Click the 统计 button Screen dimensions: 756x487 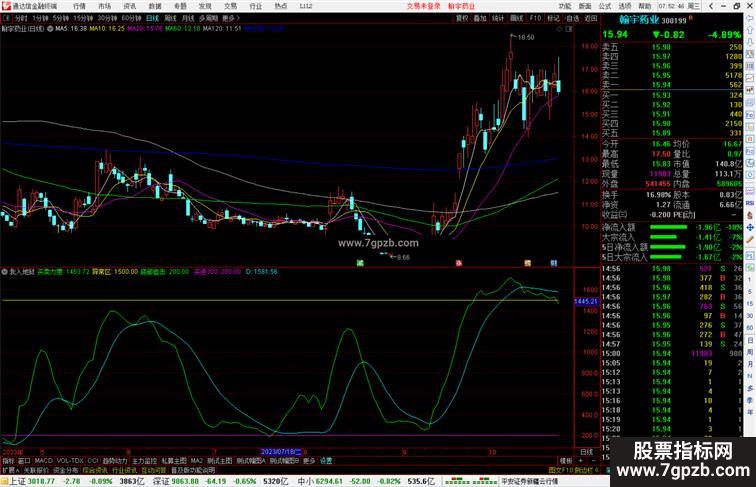click(498, 18)
